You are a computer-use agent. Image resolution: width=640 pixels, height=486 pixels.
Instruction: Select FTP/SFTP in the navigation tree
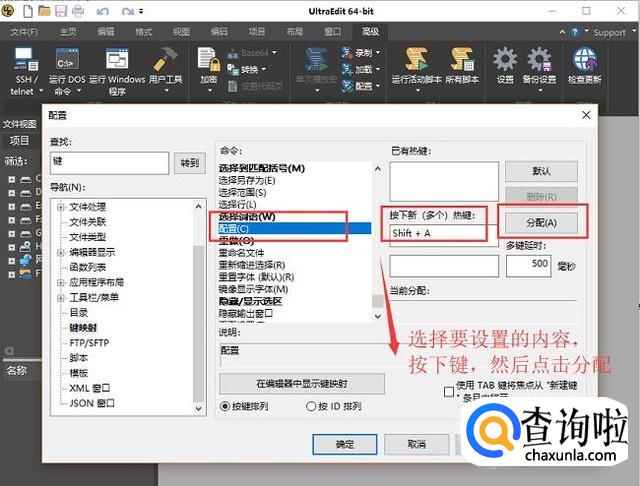89,343
